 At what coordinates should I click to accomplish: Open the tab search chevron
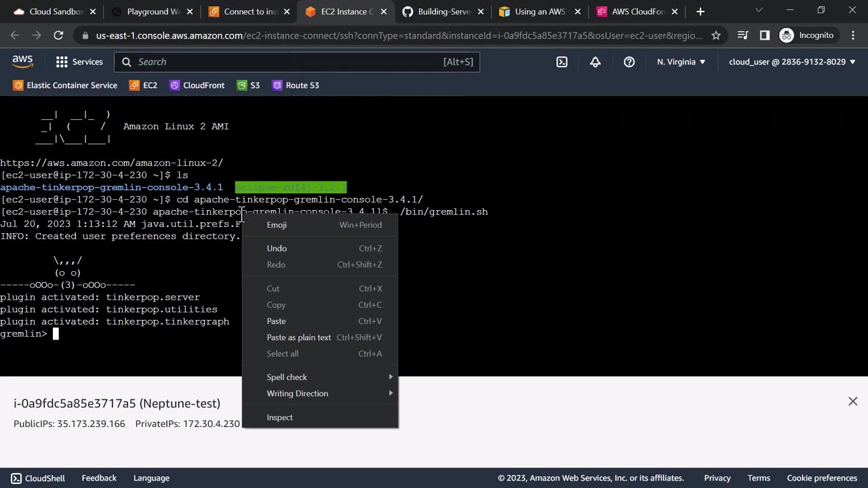pyautogui.click(x=759, y=10)
